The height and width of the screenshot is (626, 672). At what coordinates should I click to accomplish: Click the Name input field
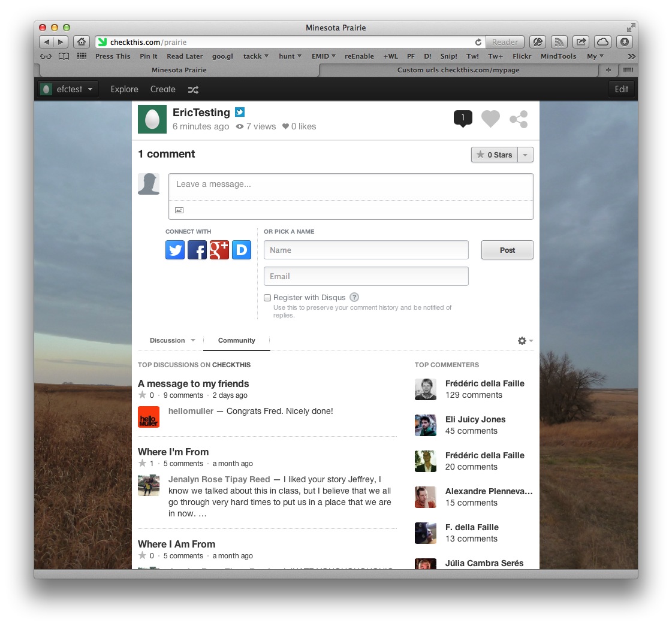pyautogui.click(x=366, y=250)
